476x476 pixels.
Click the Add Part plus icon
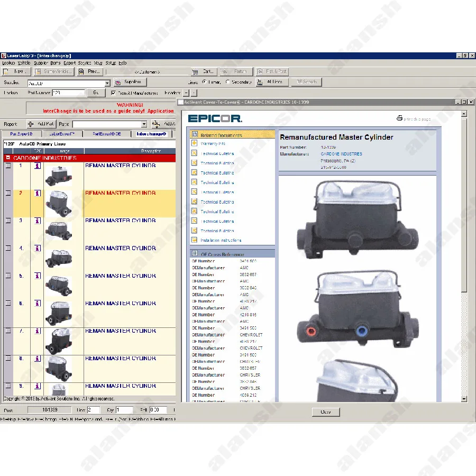click(31, 124)
